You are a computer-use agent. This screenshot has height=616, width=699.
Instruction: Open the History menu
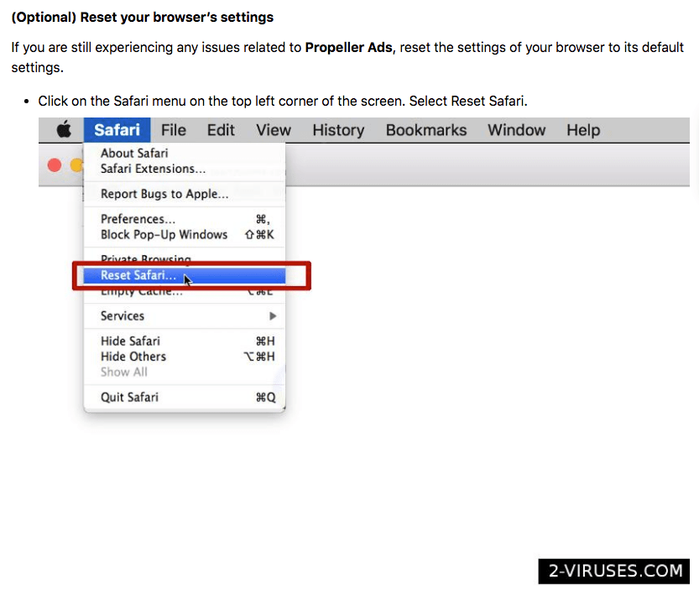[x=338, y=130]
